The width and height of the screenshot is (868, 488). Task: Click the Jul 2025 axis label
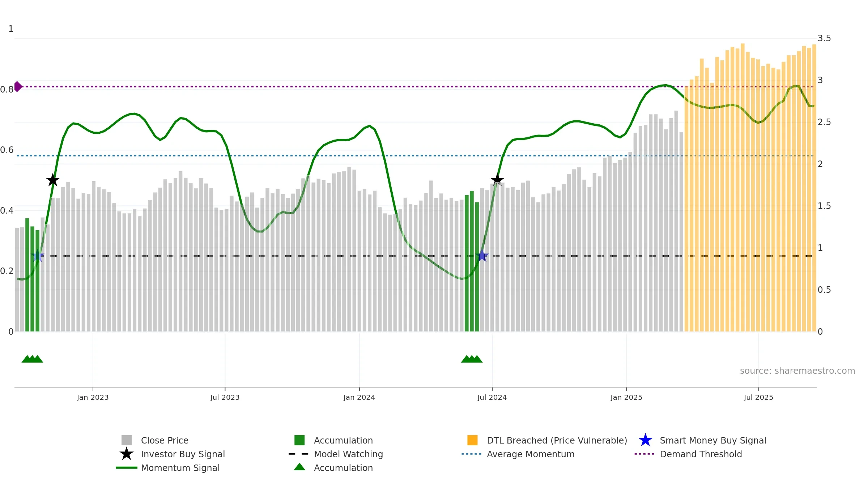click(x=758, y=398)
